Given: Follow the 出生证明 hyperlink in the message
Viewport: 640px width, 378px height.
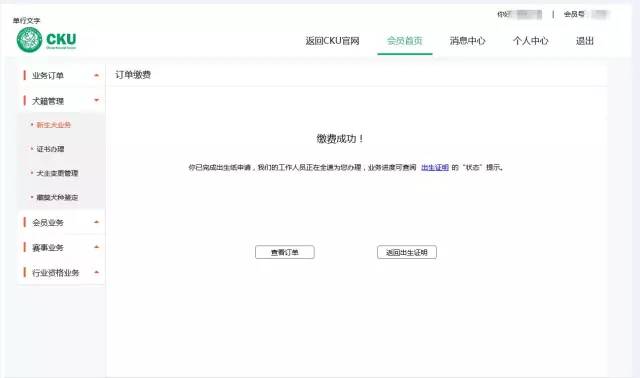Looking at the screenshot, I should [435, 167].
